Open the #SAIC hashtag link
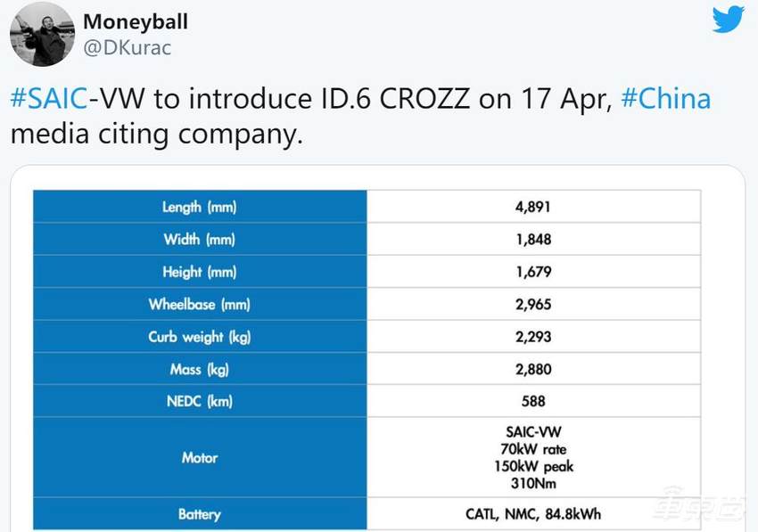This screenshot has width=758, height=532. point(49,98)
